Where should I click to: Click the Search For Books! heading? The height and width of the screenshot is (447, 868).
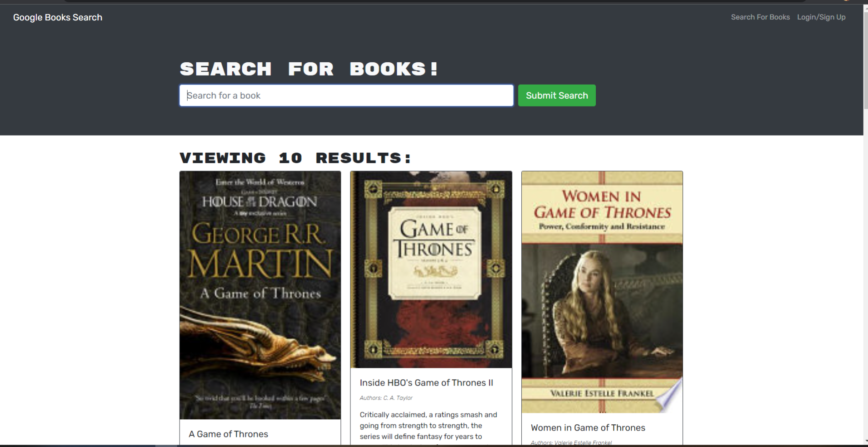[x=309, y=69]
